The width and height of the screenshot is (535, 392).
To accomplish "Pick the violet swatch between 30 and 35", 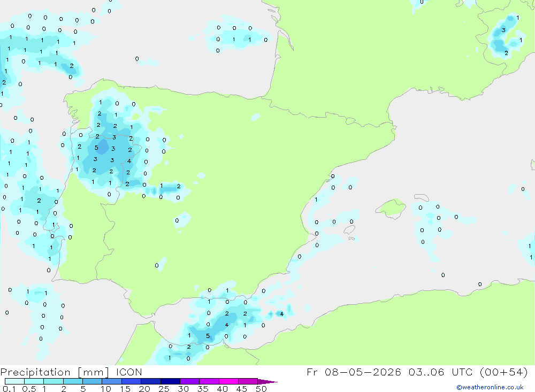I will click(x=190, y=381).
